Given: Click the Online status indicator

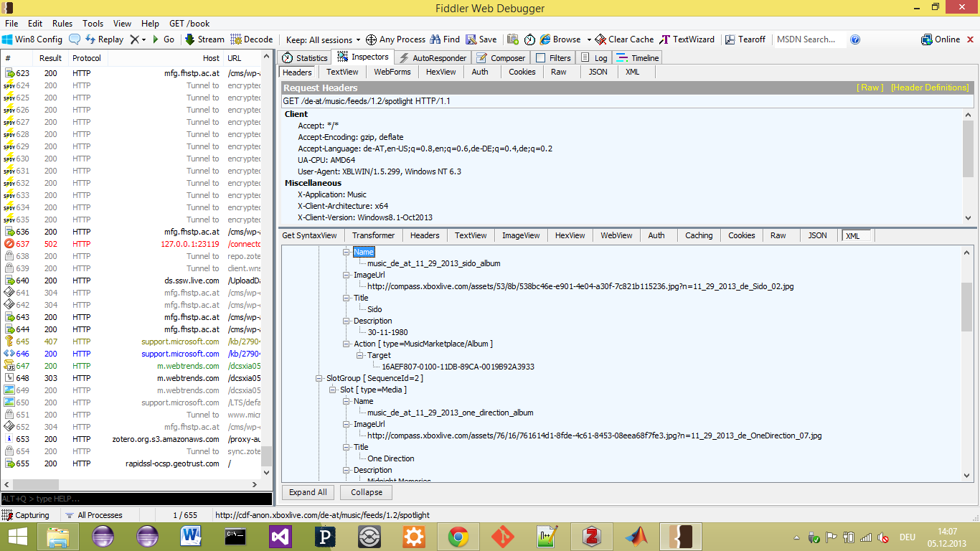Looking at the screenshot, I should tap(941, 39).
